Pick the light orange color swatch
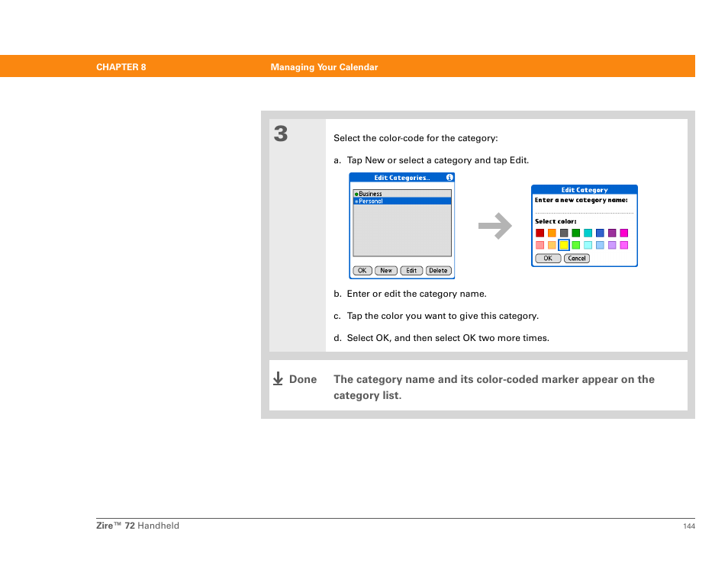Image resolution: width=728 pixels, height=563 pixels. coord(552,245)
